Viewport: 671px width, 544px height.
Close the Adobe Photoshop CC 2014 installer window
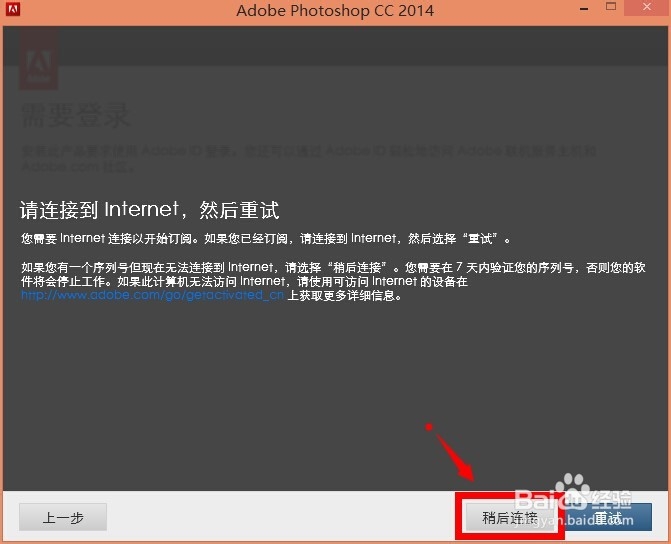647,7
